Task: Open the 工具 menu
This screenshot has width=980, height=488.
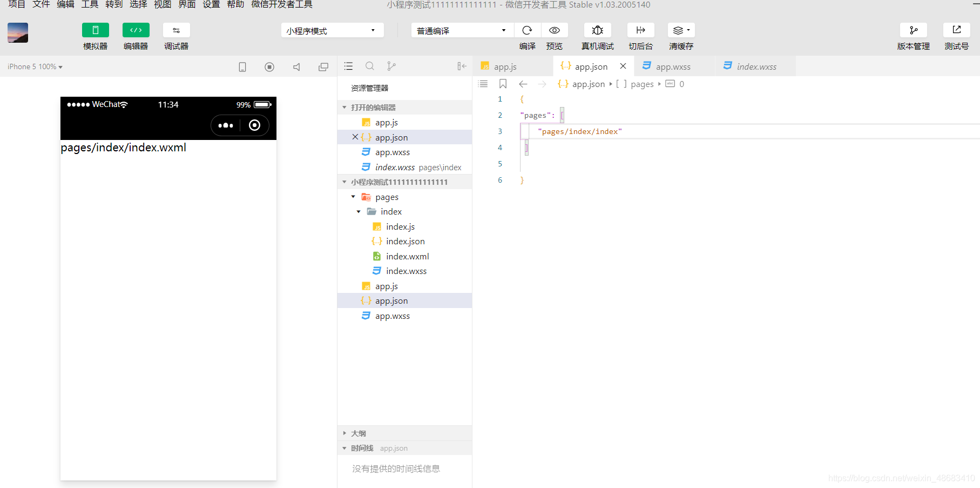Action: pos(90,4)
